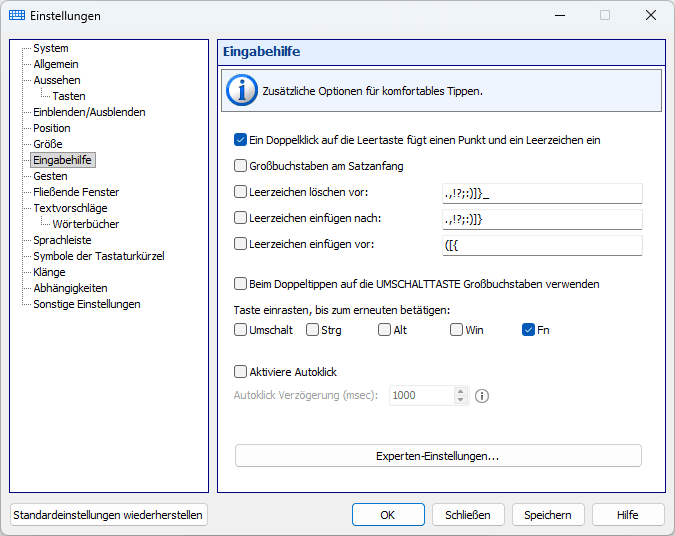Select Eingabehilfe tree item

tap(63, 160)
